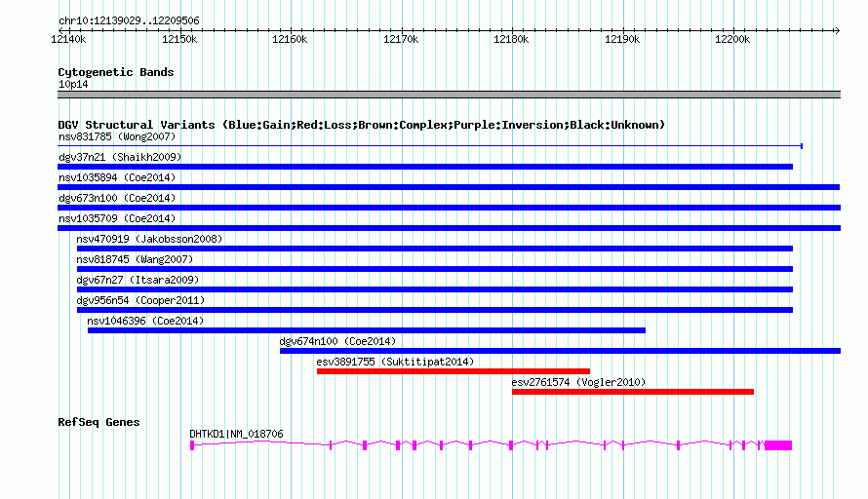Click the 12140k ruler tick label

[68, 39]
